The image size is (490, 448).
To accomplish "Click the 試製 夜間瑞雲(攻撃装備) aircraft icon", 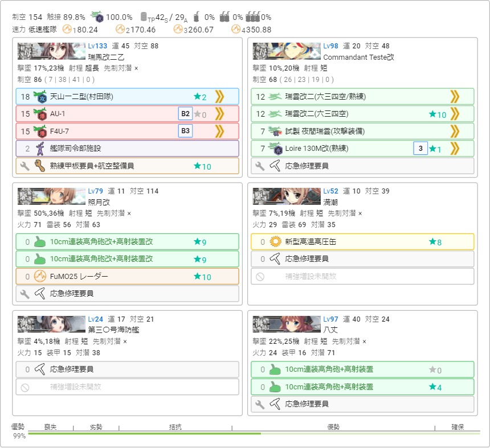I will coord(275,131).
